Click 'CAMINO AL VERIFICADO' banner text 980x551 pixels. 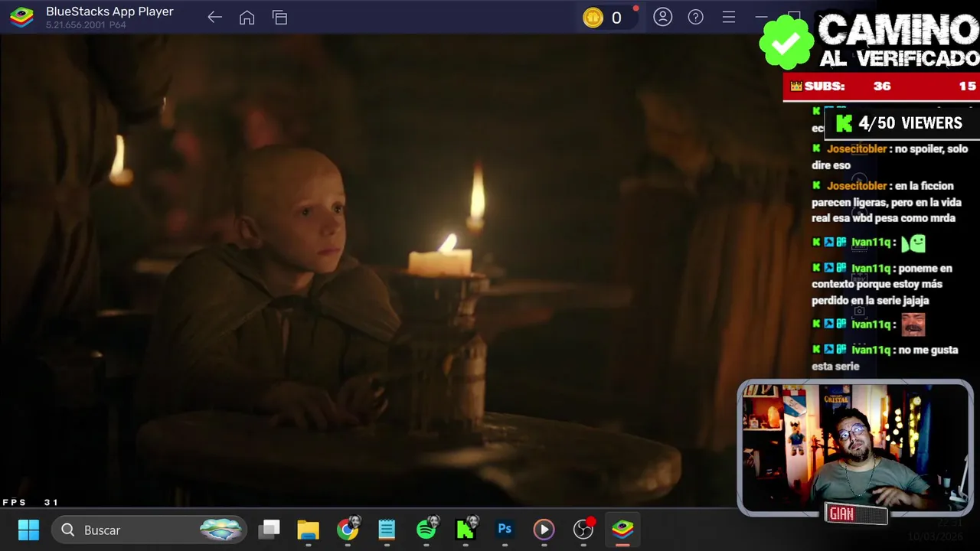[899, 41]
